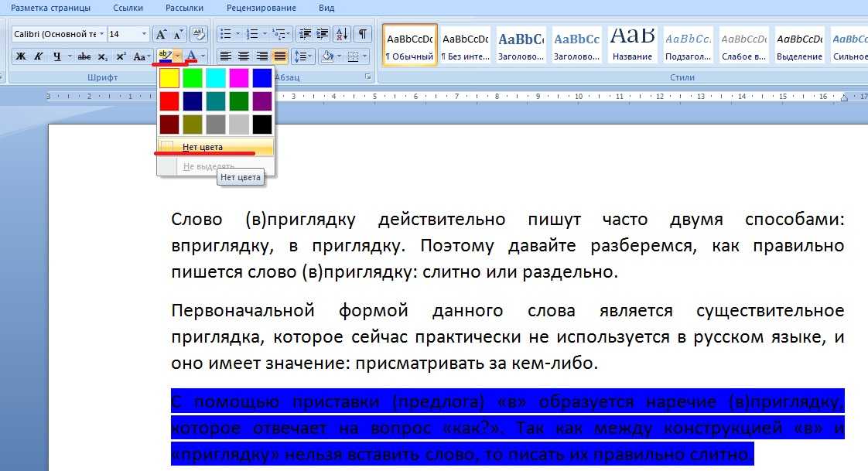This screenshot has height=471, width=868.
Task: Open the Рецензирование tab
Action: [x=261, y=9]
